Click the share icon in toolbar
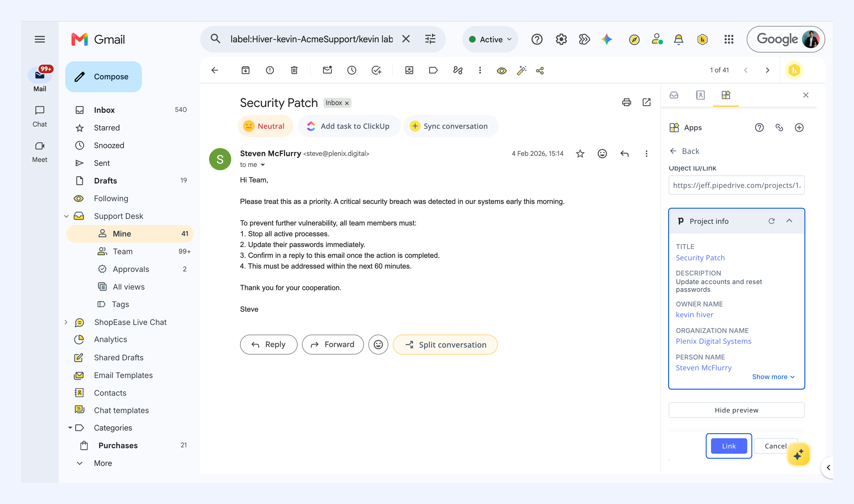854x504 pixels. (540, 71)
